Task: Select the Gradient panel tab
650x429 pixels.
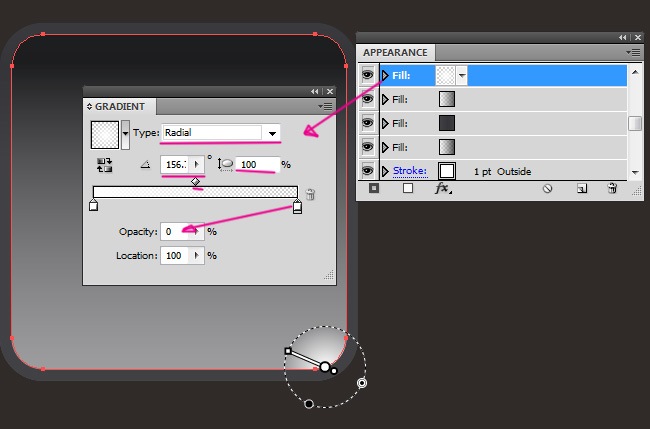Action: click(118, 107)
